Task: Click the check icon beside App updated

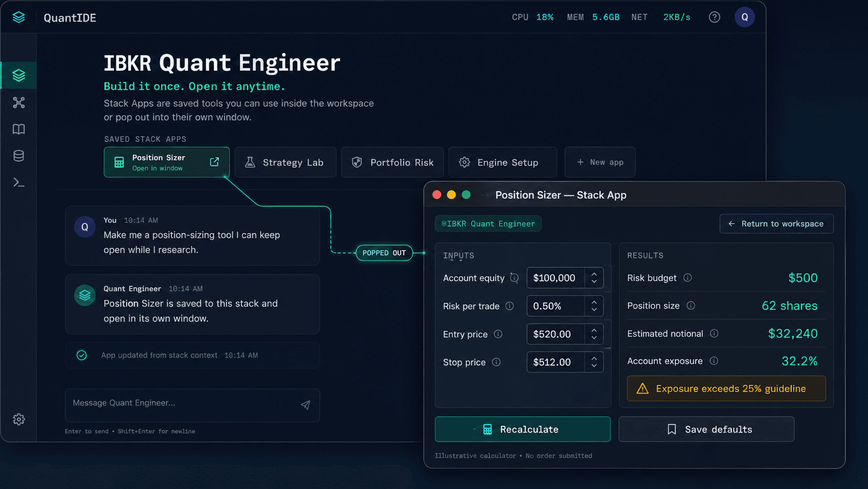Action: [x=82, y=355]
